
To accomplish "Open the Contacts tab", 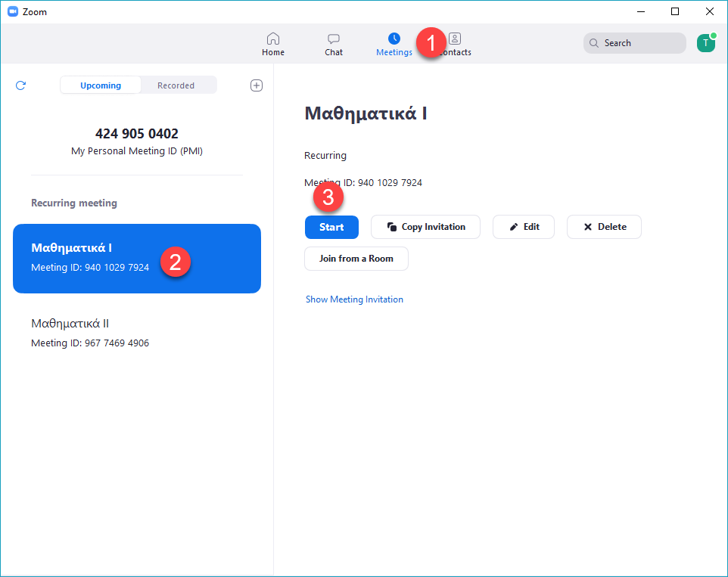I will 455,45.
